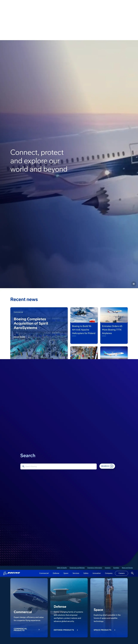
Task: Click the arrow next to Commercial Products
Action: click(x=39, y=630)
